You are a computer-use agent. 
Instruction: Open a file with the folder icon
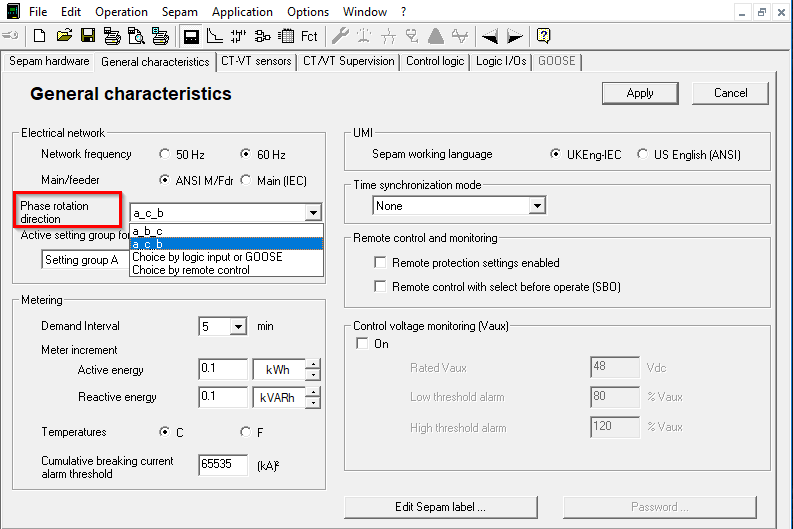(x=64, y=36)
